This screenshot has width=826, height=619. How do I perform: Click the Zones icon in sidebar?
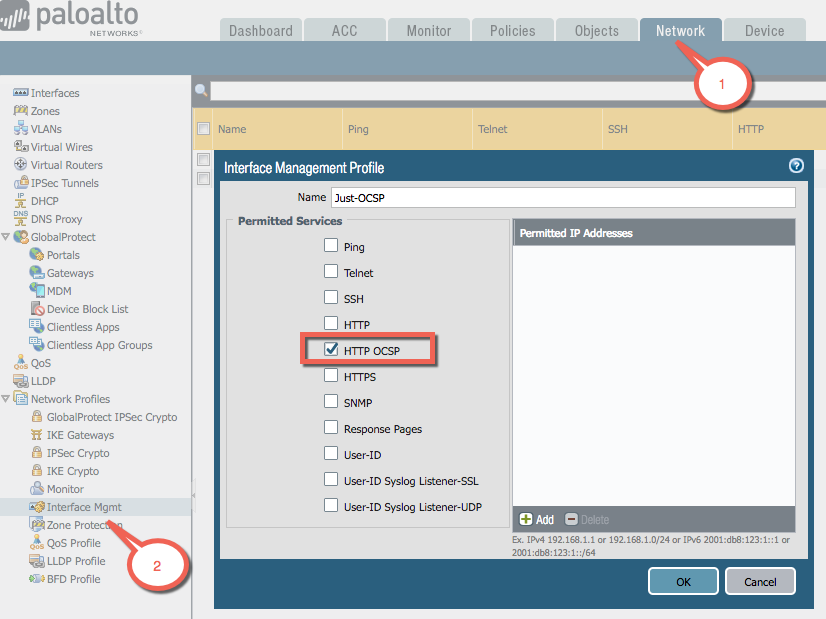(x=21, y=111)
